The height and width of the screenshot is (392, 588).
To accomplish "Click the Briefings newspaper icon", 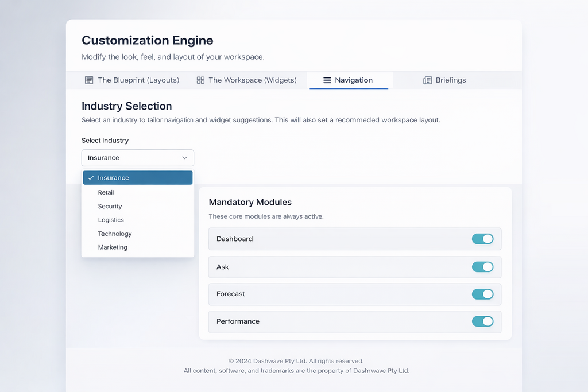I will coord(427,80).
